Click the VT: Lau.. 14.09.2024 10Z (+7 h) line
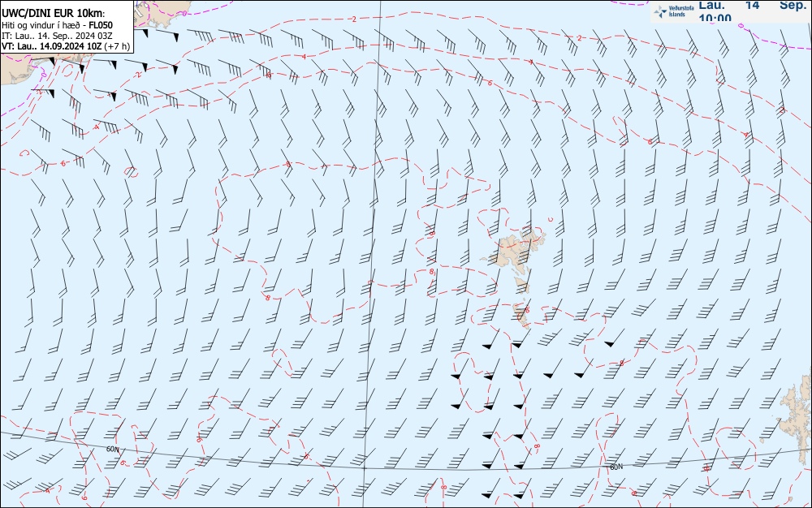 (x=66, y=46)
